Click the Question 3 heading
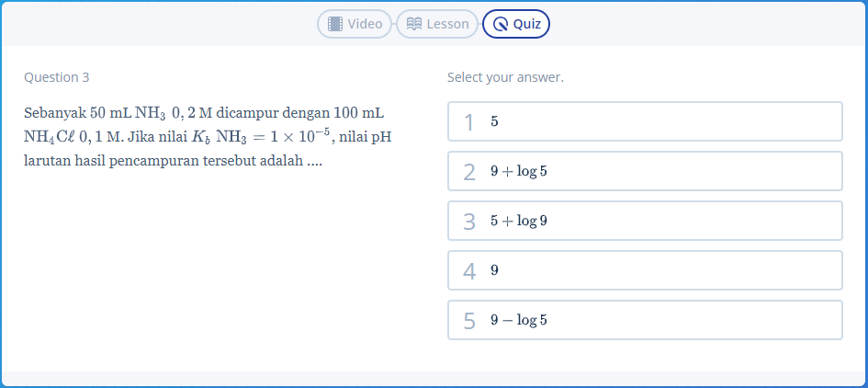 (x=57, y=77)
